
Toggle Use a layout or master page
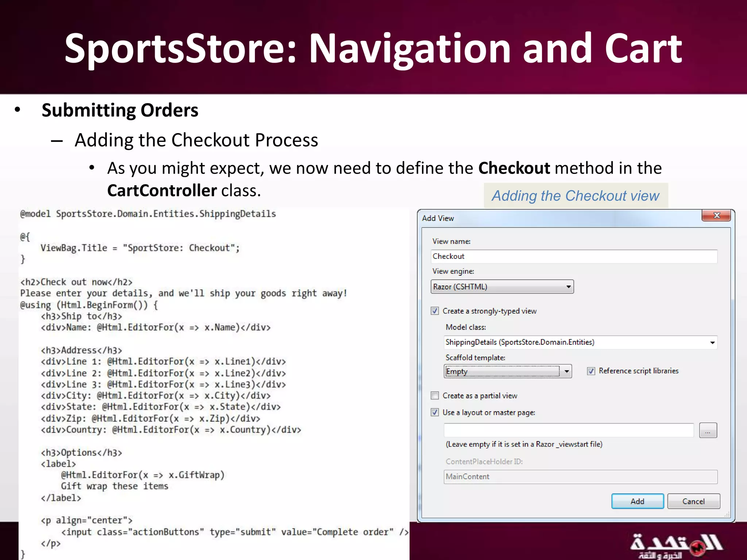435,412
